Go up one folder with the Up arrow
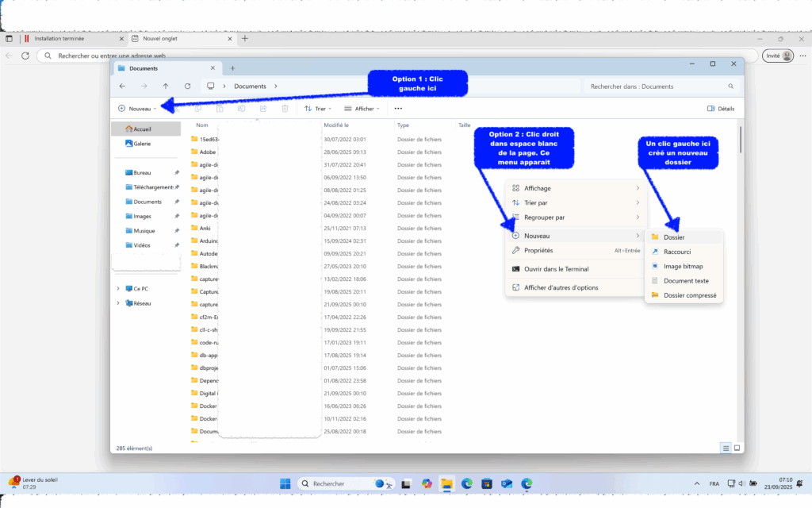This screenshot has height=508, width=812. [x=166, y=86]
